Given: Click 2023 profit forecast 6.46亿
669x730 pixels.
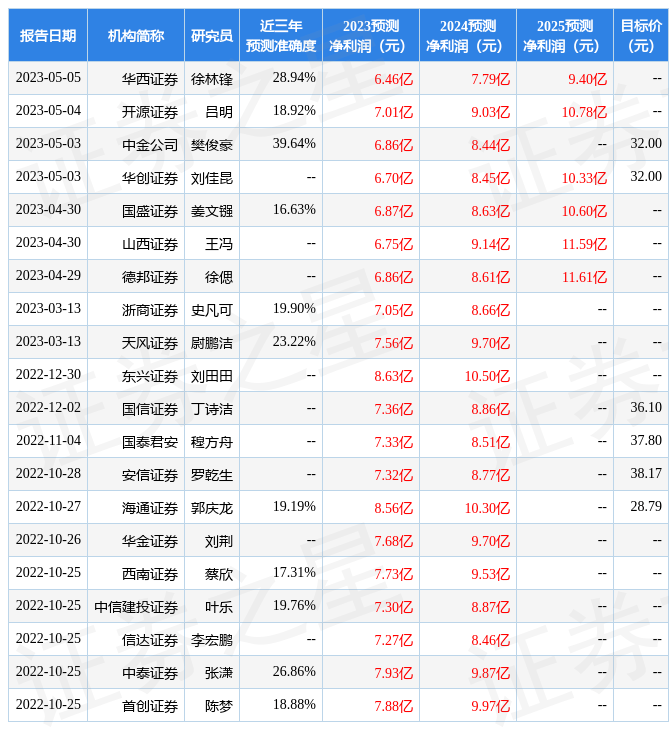Looking at the screenshot, I should 394,79.
